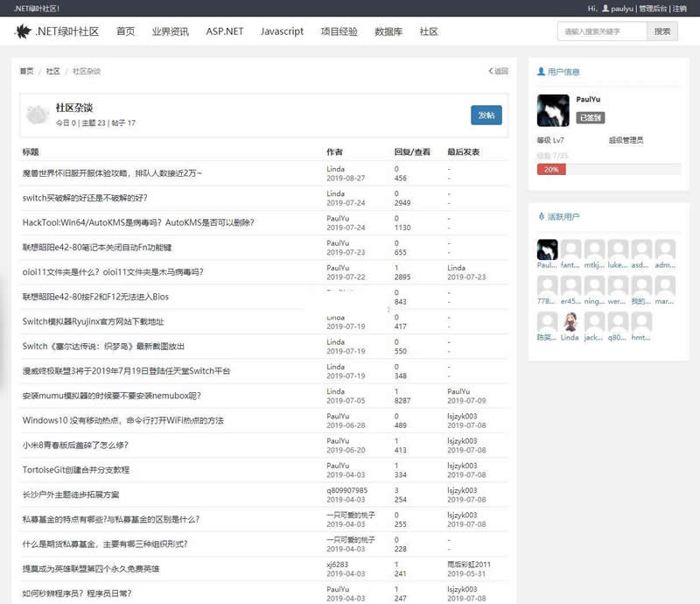This screenshot has width=700, height=604.
Task: Open post 私募基金的特点有哪些?
Action: (x=111, y=519)
